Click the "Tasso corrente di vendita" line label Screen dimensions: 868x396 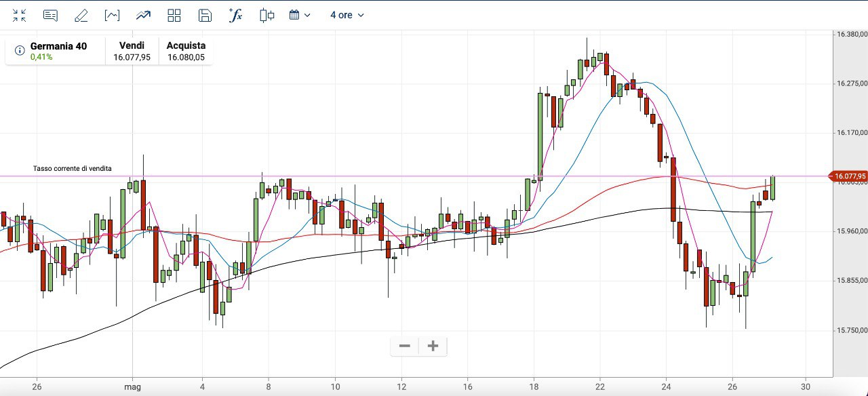pos(73,168)
